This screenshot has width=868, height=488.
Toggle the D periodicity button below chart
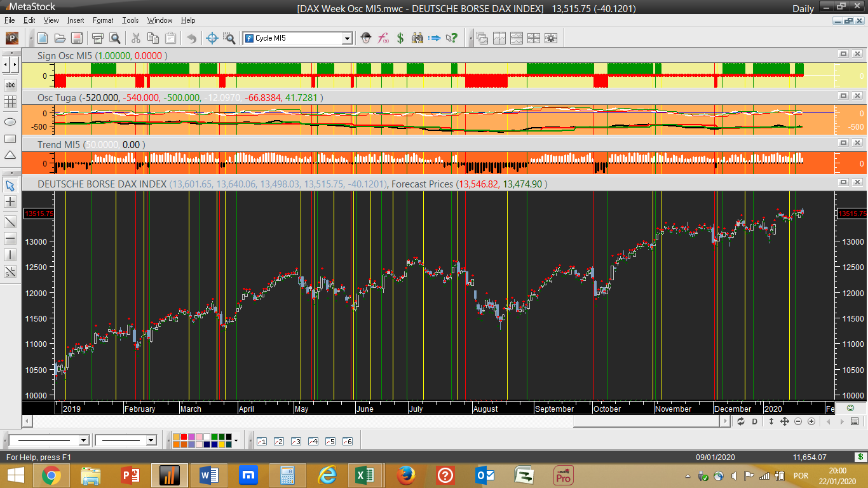click(755, 421)
